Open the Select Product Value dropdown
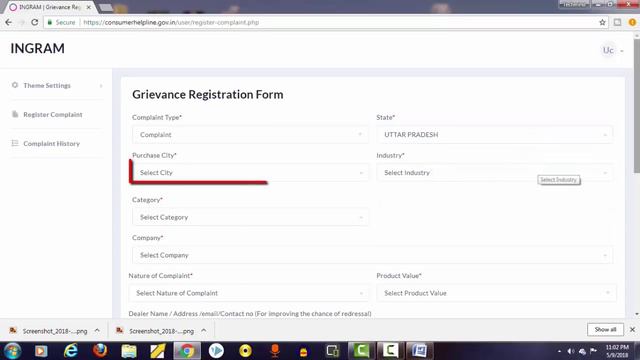The width and height of the screenshot is (640, 360). click(x=496, y=293)
